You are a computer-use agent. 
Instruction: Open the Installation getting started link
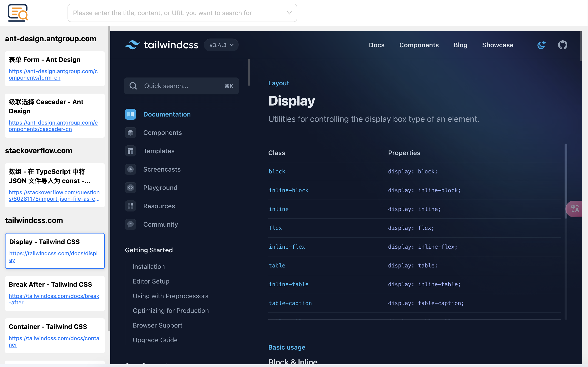click(x=148, y=266)
